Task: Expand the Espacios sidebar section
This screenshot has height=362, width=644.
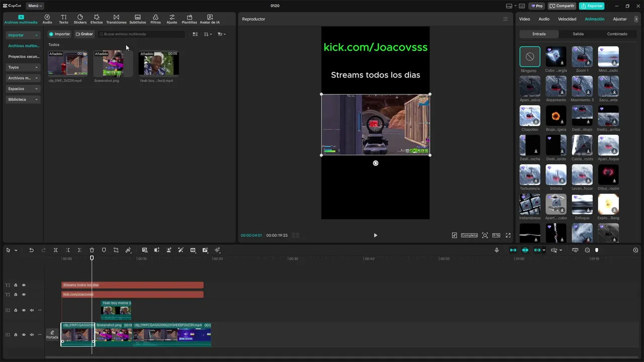Action: [x=23, y=88]
